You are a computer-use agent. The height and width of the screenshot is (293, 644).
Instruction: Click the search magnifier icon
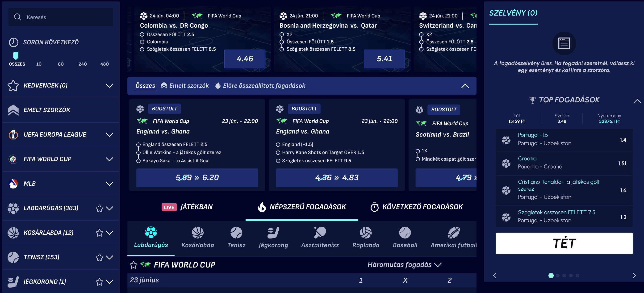17,17
